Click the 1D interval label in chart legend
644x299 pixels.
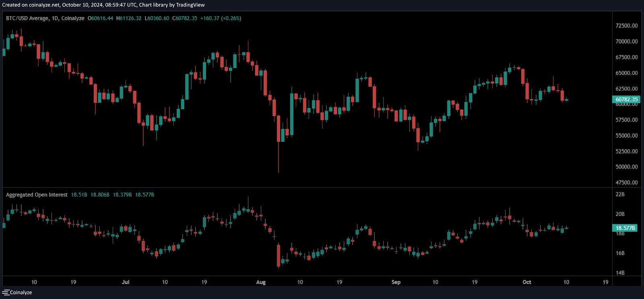coord(55,18)
